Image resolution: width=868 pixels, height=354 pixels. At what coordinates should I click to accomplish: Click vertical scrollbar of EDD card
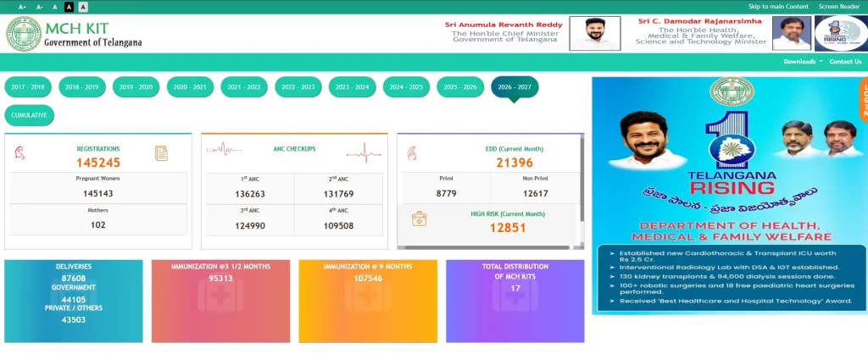[x=581, y=179]
